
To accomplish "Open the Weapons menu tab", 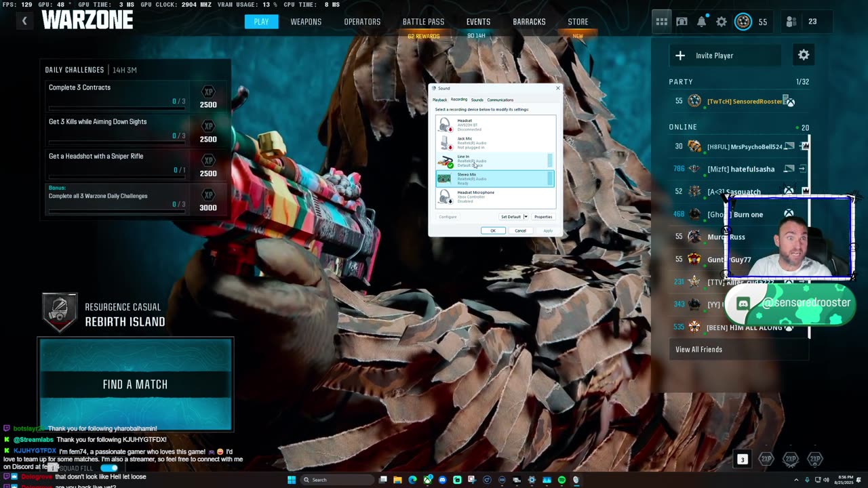I will tap(306, 22).
